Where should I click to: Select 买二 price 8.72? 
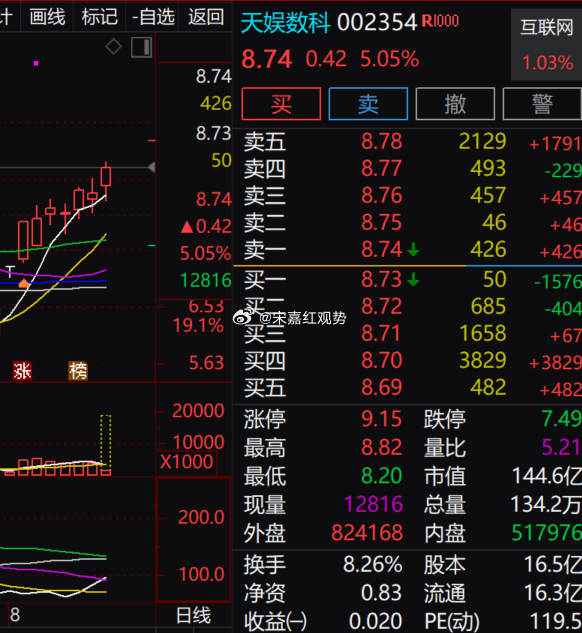381,307
